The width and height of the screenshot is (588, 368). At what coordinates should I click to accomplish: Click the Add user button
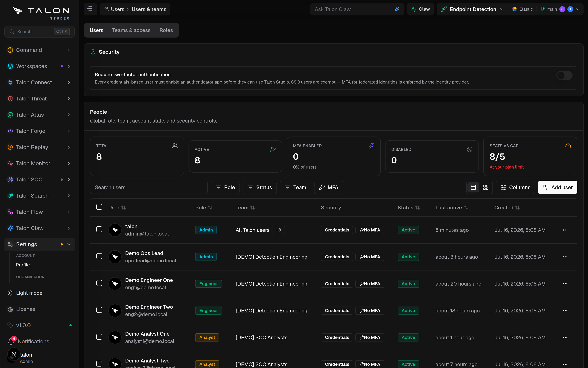pos(557,187)
